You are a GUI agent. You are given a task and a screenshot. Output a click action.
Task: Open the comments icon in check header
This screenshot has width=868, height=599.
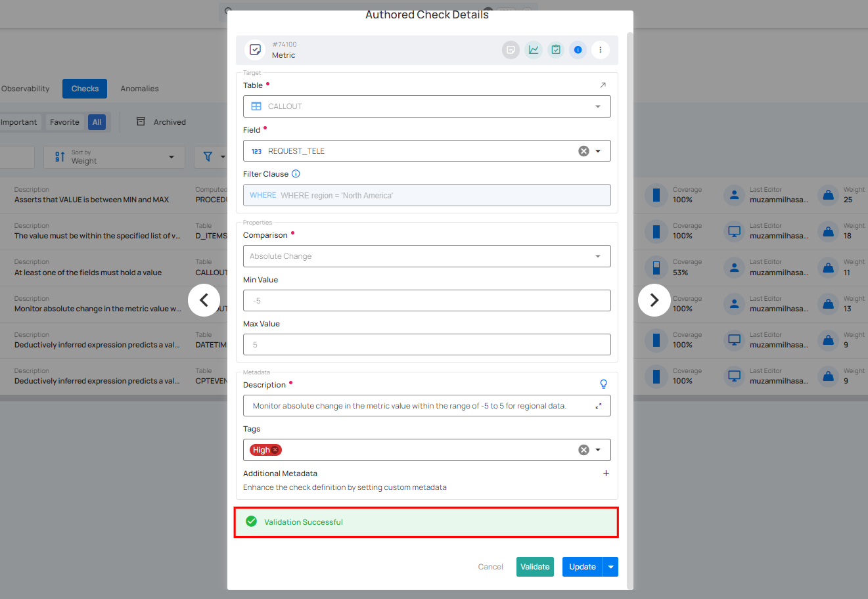pyautogui.click(x=511, y=50)
